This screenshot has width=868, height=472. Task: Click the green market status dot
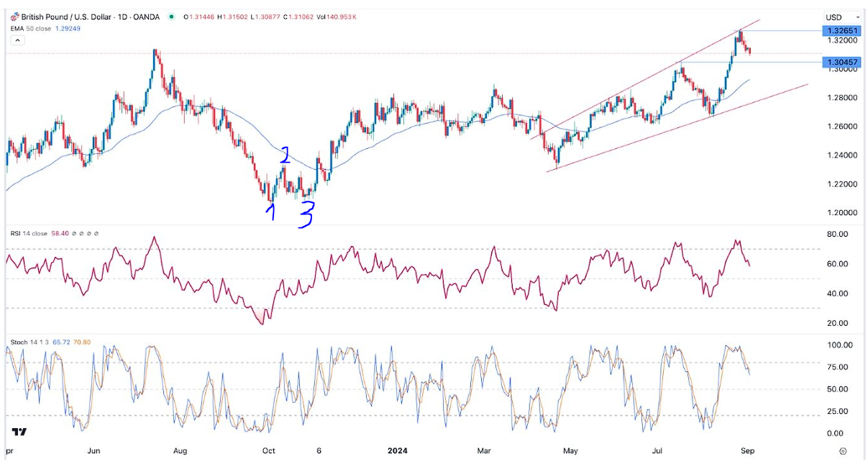click(x=170, y=17)
